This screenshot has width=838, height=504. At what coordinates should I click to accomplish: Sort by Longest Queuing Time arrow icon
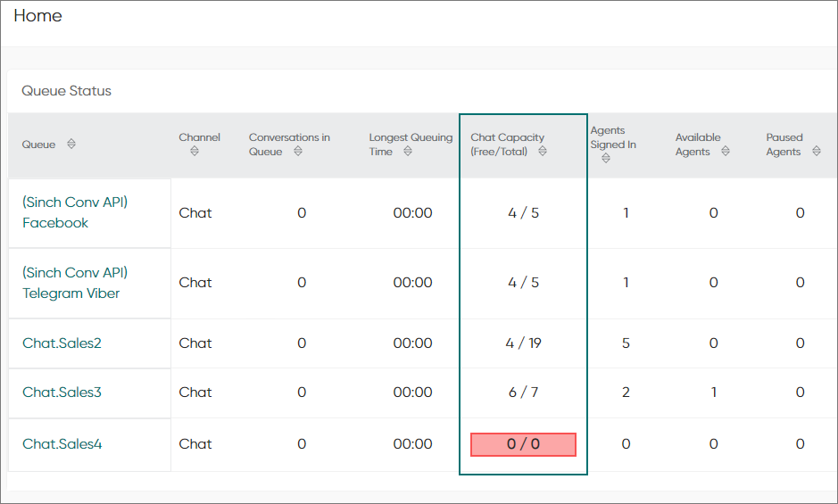[408, 152]
